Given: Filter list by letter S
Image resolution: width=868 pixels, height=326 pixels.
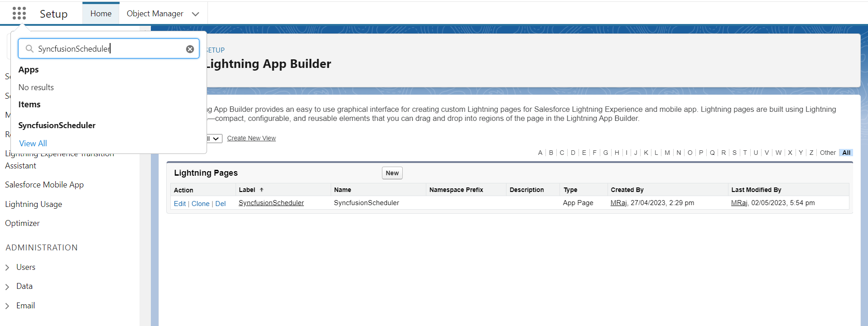Looking at the screenshot, I should pyautogui.click(x=734, y=153).
